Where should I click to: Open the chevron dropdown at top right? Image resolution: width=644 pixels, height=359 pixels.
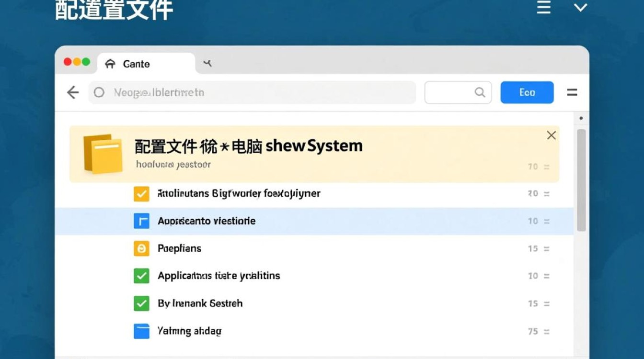tap(580, 8)
